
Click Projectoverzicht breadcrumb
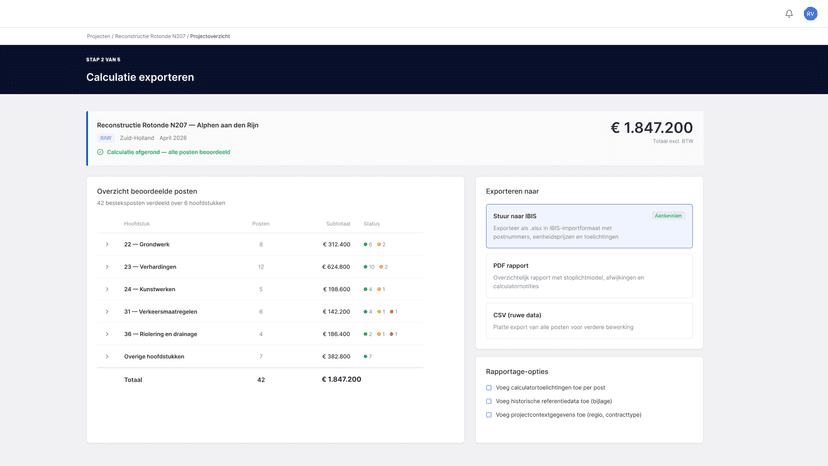pyautogui.click(x=210, y=36)
